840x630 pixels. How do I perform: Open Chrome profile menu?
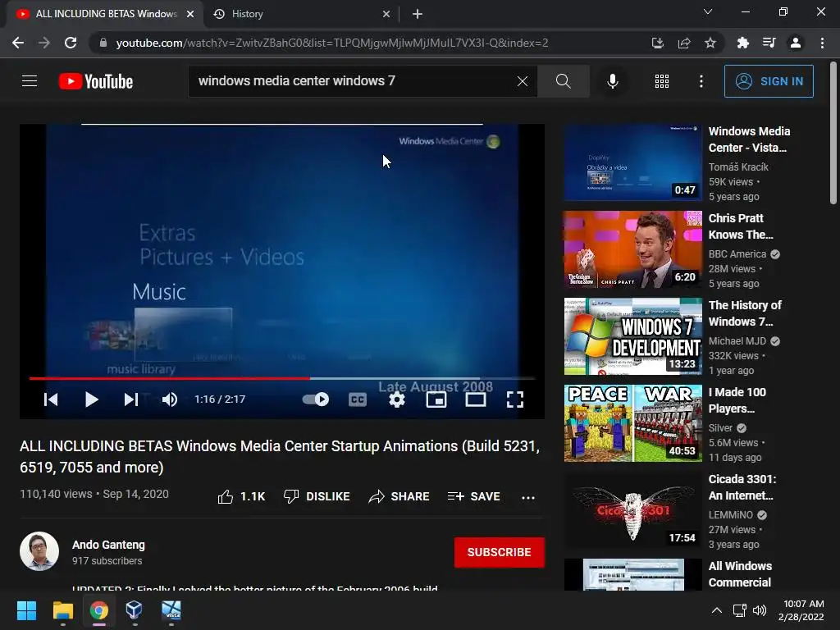[796, 43]
